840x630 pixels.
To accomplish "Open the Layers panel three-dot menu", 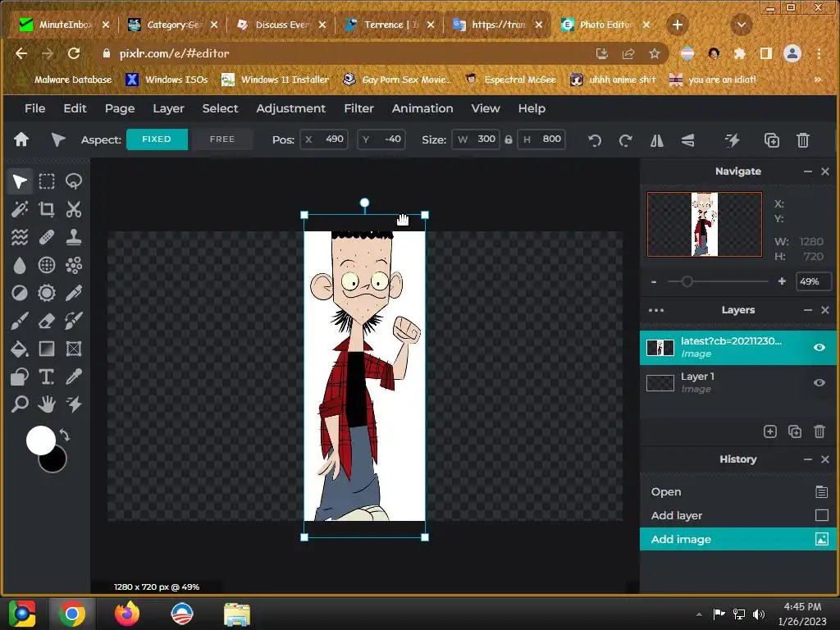I will (656, 310).
